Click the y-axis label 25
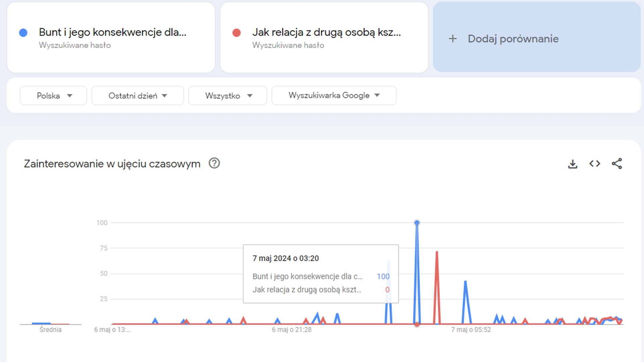Screen dimensions: 644x362 point(104,299)
